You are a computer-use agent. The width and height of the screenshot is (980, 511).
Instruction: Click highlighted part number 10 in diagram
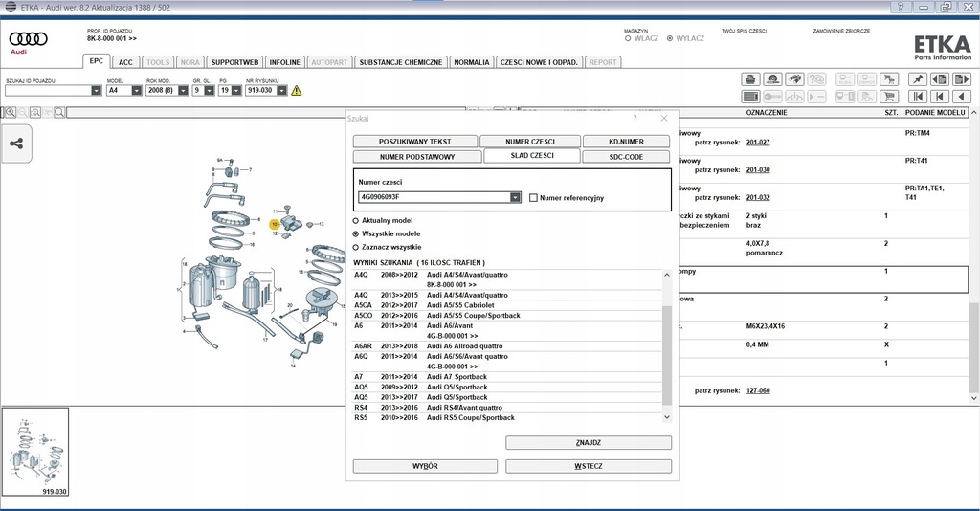[x=275, y=224]
